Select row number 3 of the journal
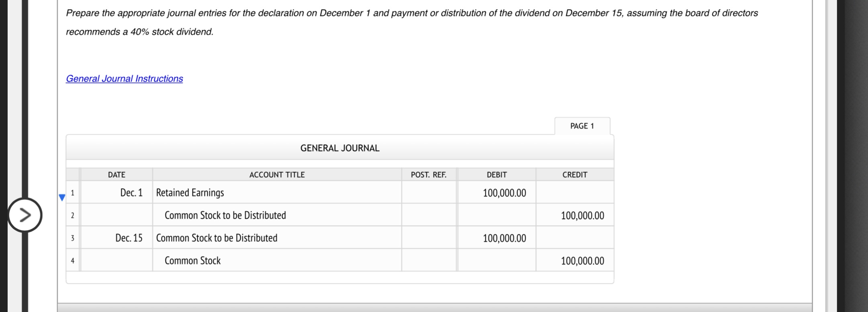Image resolution: width=868 pixels, height=312 pixels. click(x=72, y=238)
